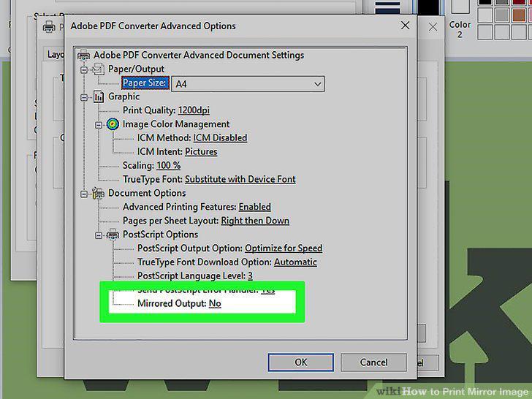The image size is (532, 399).
Task: Collapse the Document Options tree node
Action: [84, 194]
